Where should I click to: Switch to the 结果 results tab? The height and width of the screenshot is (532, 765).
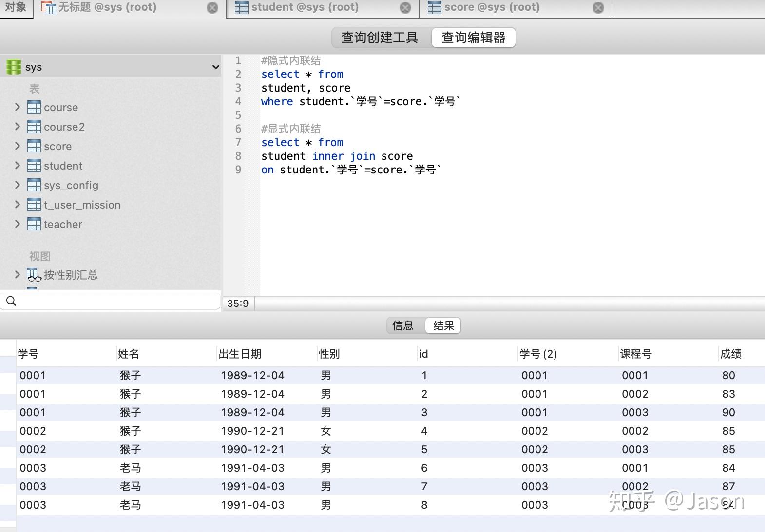click(443, 325)
